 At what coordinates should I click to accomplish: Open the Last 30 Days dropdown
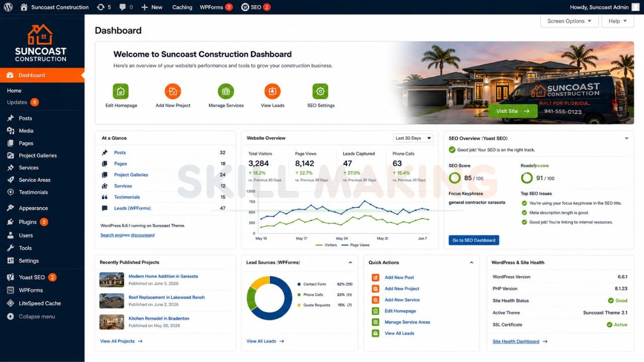[x=413, y=138]
